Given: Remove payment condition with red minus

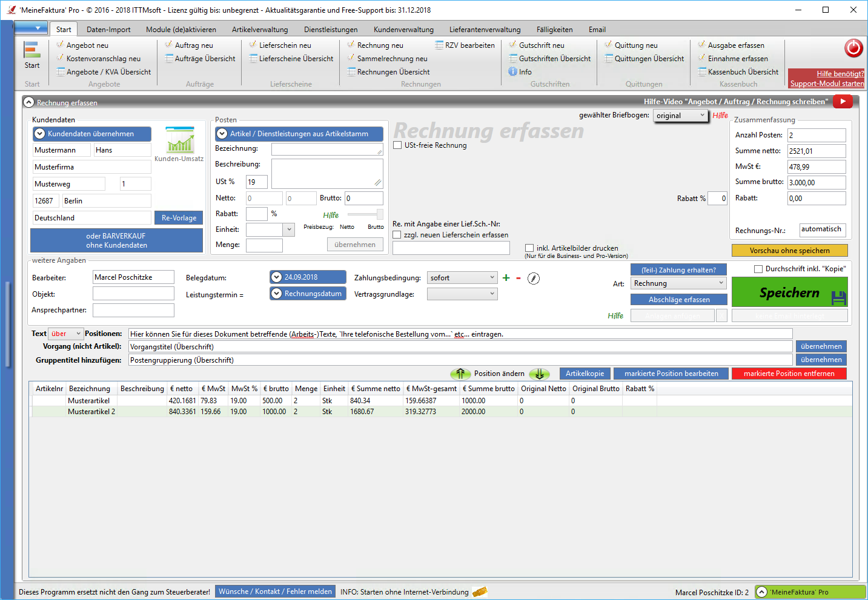Looking at the screenshot, I should coord(518,278).
